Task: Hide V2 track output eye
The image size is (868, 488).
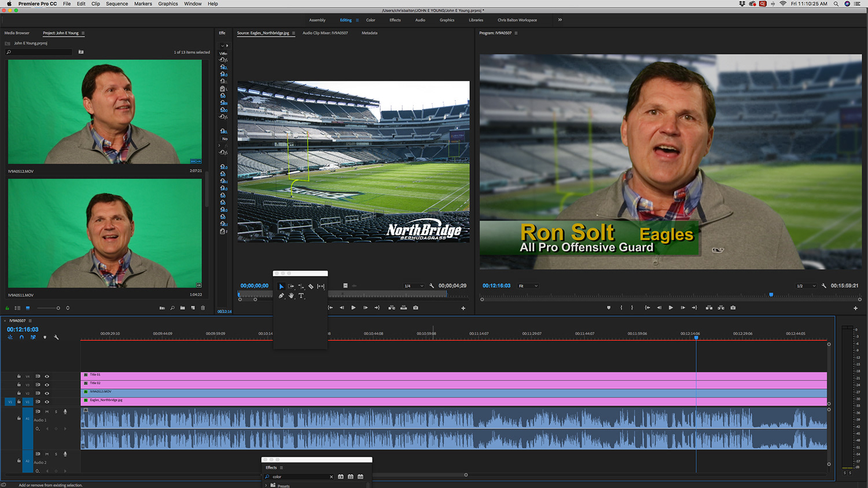Action: click(47, 393)
